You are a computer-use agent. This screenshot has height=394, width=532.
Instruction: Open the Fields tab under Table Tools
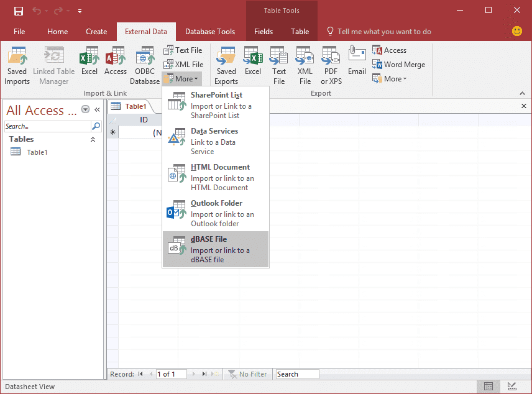coord(264,31)
